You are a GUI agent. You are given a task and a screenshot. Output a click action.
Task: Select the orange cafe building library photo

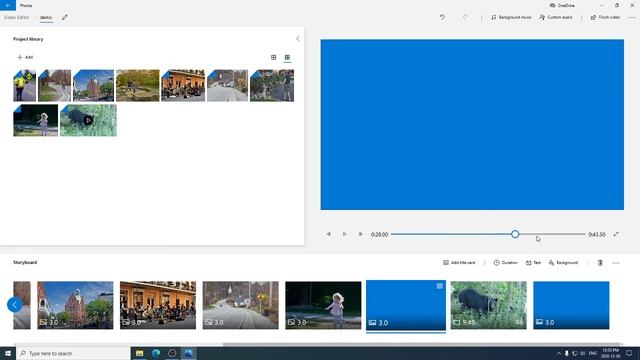click(183, 85)
